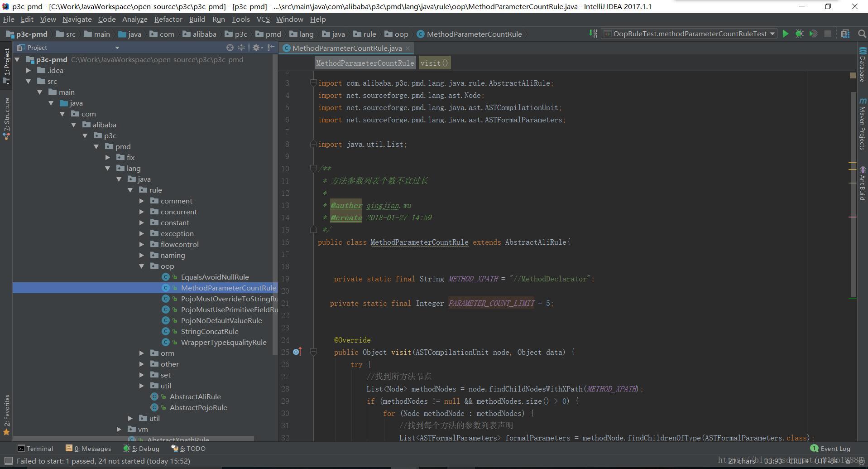Collapse the src folder

coord(29,81)
